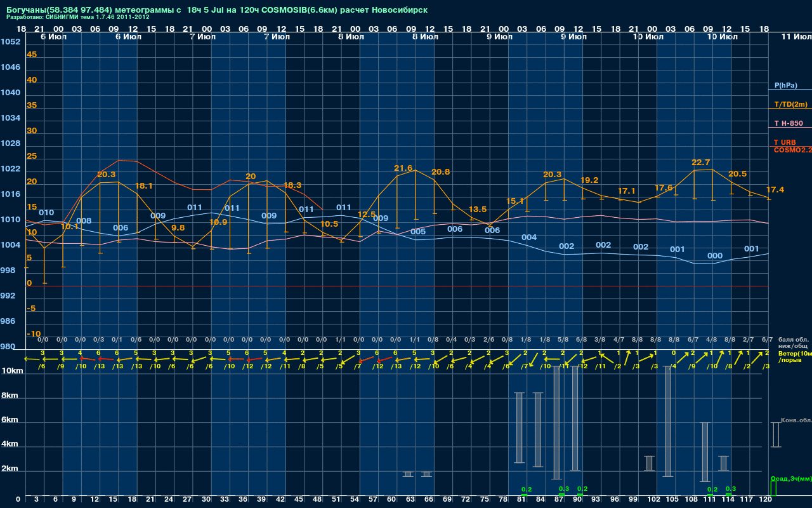Viewport: 812px width, 508px height.
Task: Click the 45 temperature axis label
Action: [x=32, y=55]
